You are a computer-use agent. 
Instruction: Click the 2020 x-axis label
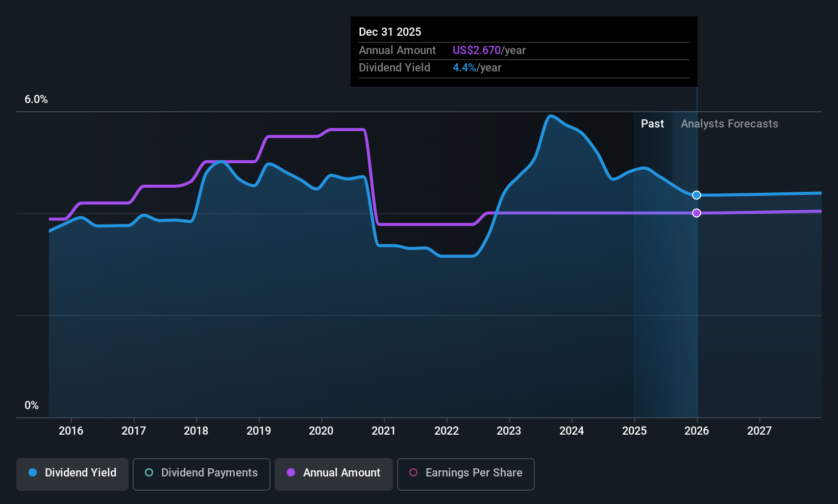tap(321, 431)
